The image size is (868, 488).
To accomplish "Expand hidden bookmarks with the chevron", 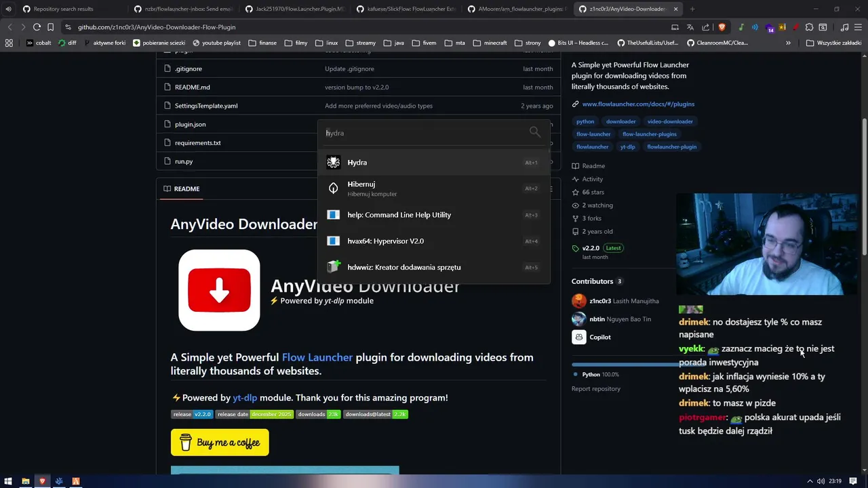I will (788, 43).
